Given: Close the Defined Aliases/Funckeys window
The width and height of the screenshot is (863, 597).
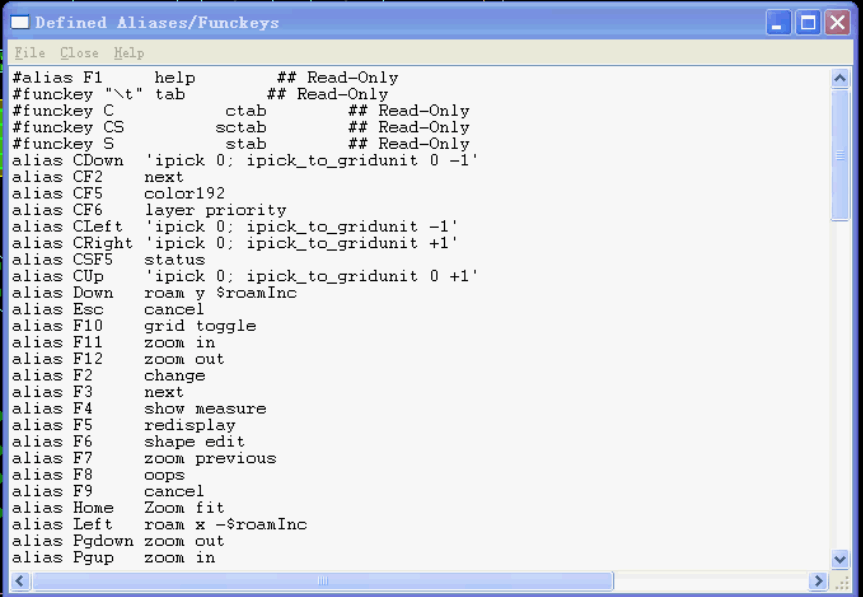Looking at the screenshot, I should (x=838, y=23).
